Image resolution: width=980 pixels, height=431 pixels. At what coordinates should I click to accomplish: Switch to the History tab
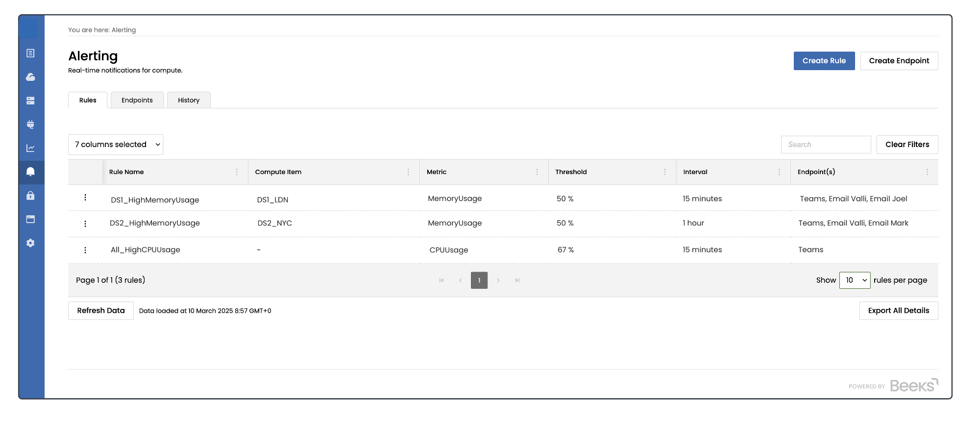coord(189,101)
